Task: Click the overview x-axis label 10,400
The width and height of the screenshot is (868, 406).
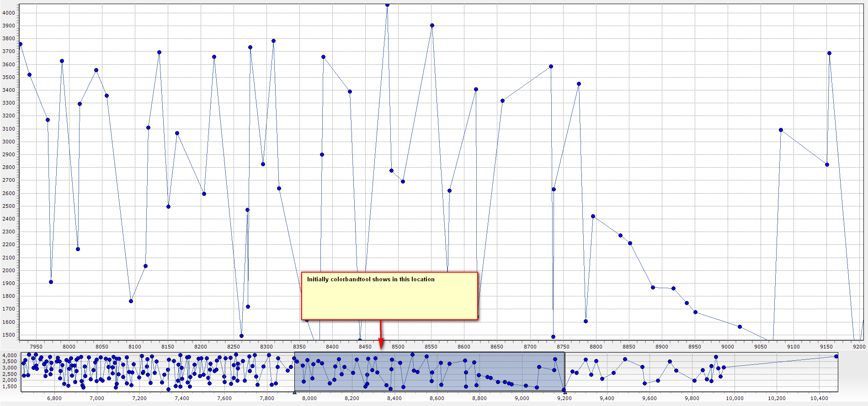Action: 820,398
